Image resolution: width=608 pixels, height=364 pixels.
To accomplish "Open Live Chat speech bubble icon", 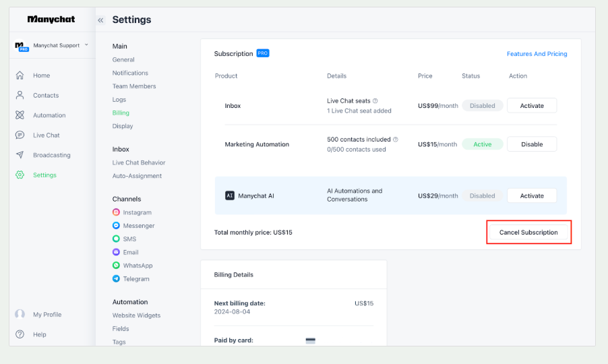I will point(20,135).
